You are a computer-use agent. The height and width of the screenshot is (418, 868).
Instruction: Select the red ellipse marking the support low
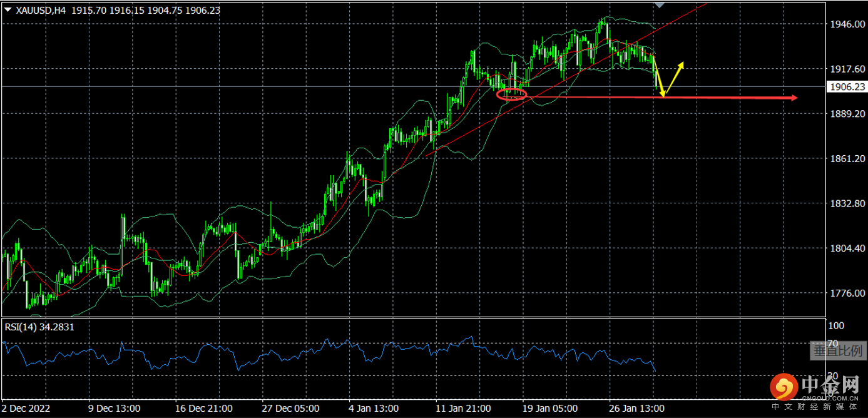(x=512, y=94)
